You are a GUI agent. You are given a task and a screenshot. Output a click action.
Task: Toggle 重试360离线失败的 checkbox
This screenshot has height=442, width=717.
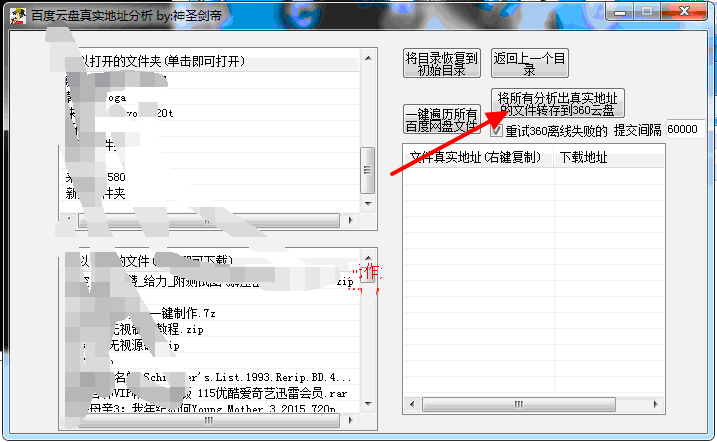[x=496, y=131]
